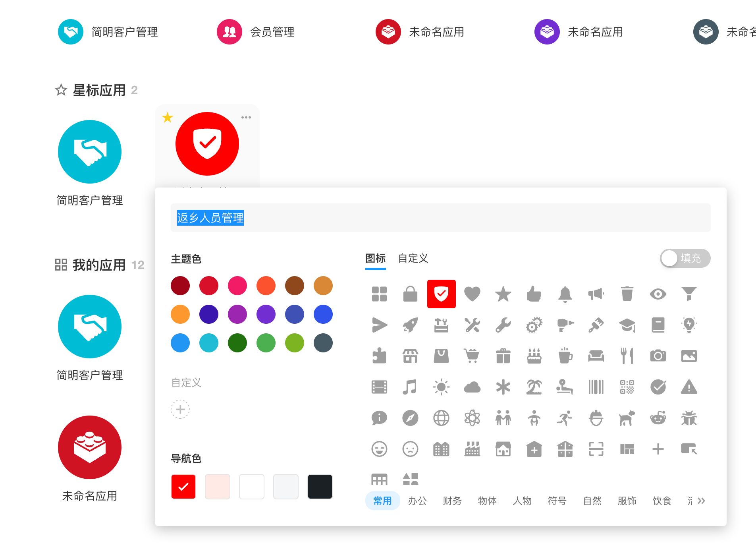
Task: Pick the rocket icon
Action: [411, 325]
